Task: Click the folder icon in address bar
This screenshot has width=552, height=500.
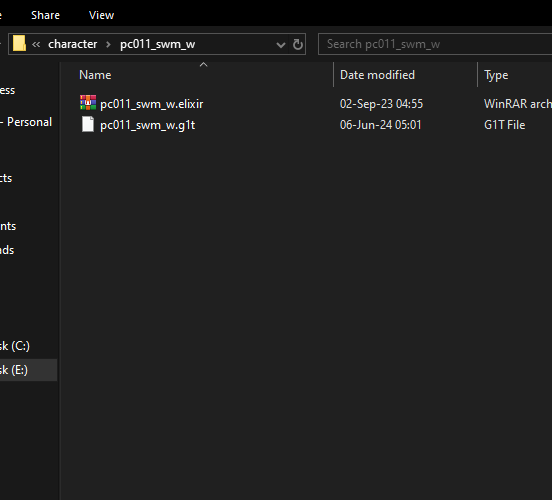Action: tap(19, 44)
